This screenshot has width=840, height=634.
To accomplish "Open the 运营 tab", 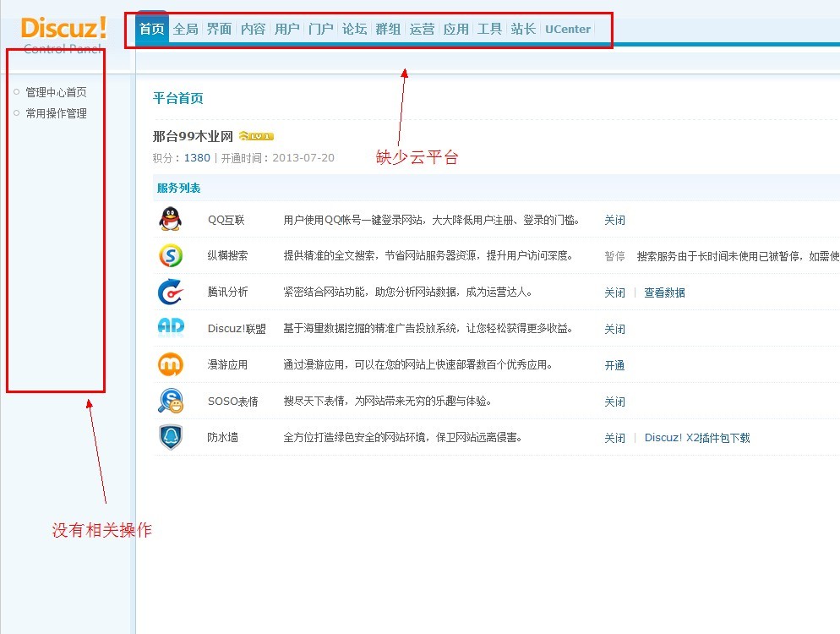I will (x=423, y=29).
